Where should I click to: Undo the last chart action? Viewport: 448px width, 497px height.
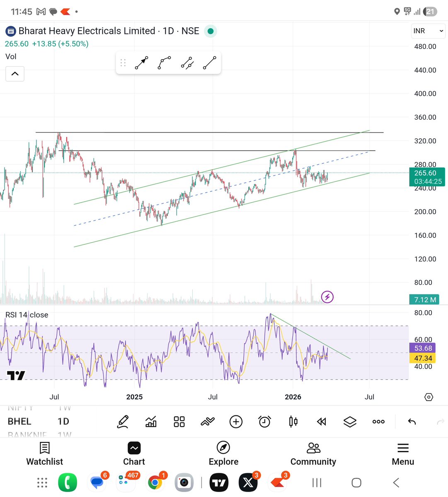point(412,422)
